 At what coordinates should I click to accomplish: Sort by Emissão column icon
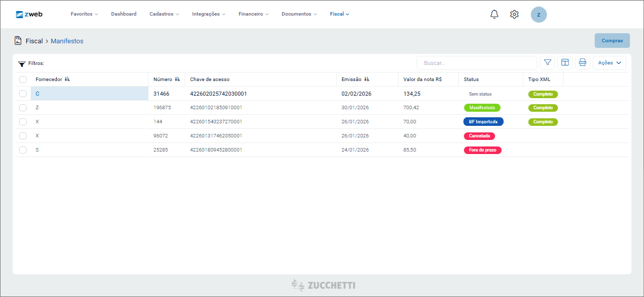[367, 79]
